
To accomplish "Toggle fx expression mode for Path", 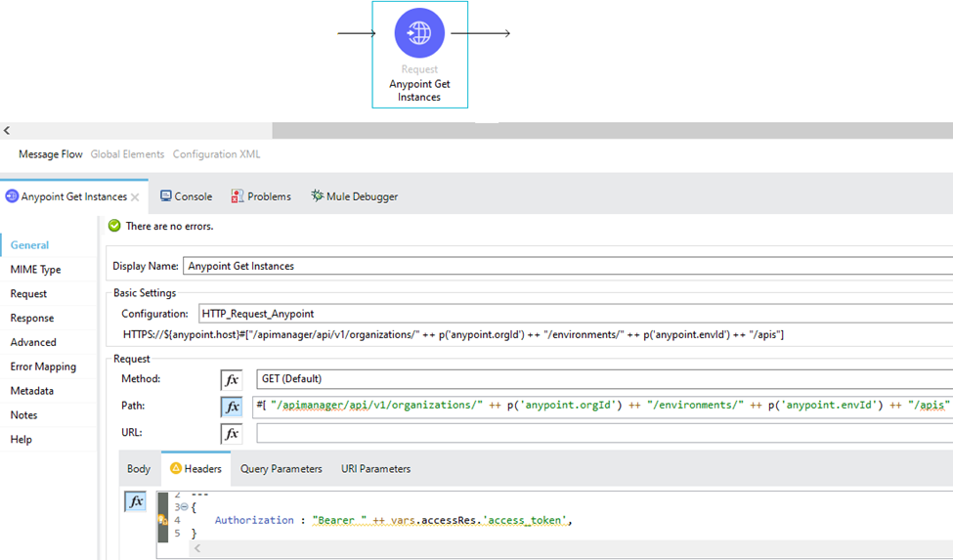I will 231,407.
